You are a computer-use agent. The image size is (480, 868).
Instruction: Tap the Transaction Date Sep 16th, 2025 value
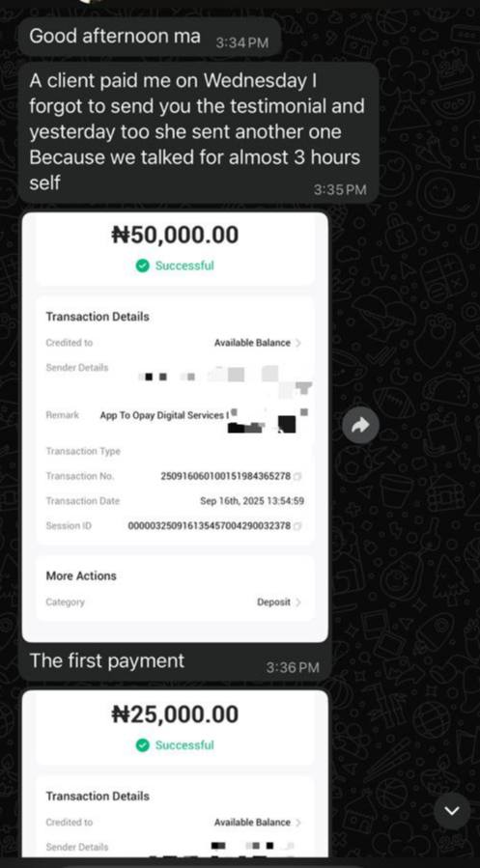(x=252, y=501)
